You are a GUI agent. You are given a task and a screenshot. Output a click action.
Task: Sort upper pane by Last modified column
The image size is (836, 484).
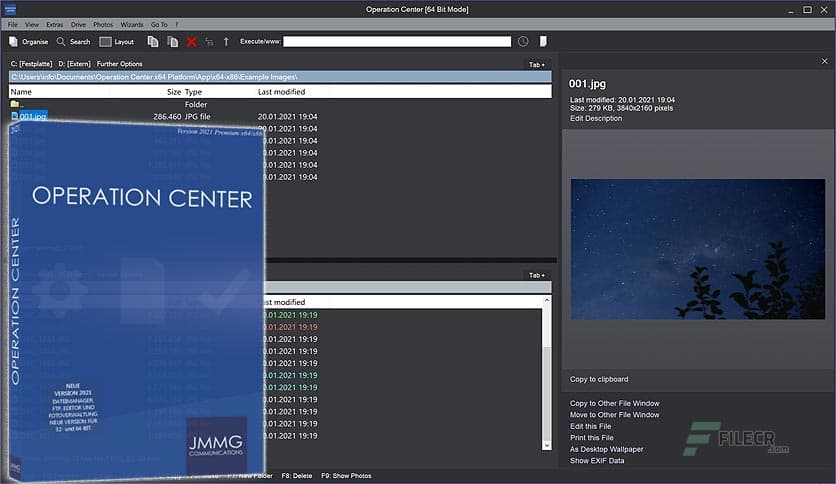(282, 92)
